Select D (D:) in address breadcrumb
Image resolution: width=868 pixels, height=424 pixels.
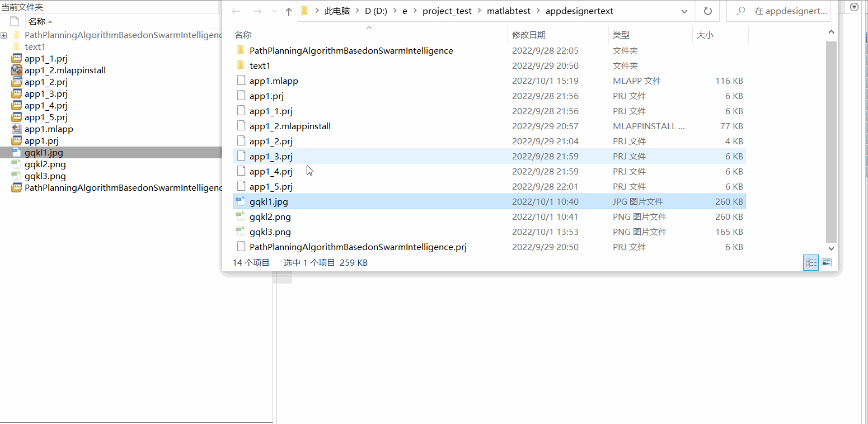(376, 11)
